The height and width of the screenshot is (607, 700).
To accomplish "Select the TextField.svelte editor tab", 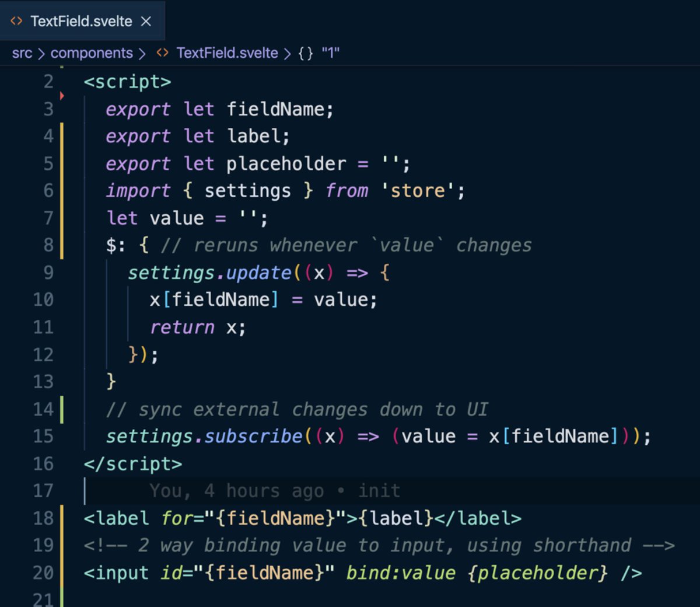I will point(82,21).
